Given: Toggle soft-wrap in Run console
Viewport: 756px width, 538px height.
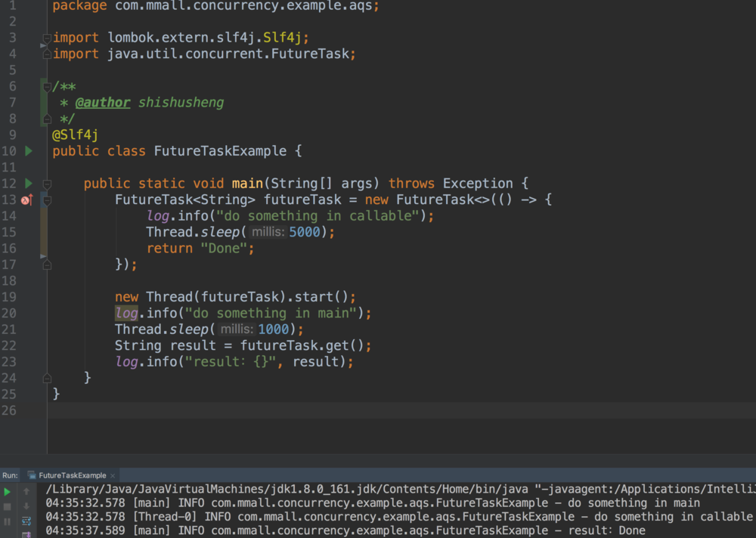Looking at the screenshot, I should tap(26, 521).
